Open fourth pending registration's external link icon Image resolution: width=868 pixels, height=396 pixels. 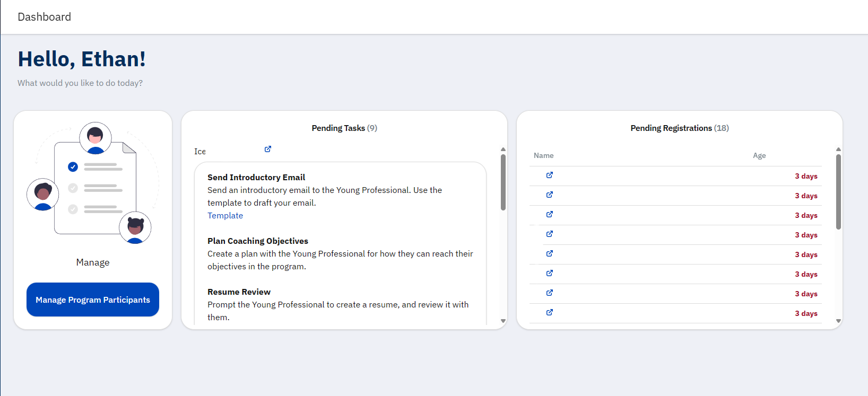(x=550, y=234)
